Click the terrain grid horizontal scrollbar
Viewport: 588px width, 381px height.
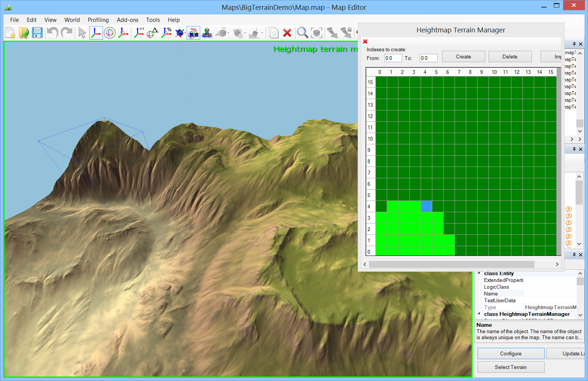(451, 265)
